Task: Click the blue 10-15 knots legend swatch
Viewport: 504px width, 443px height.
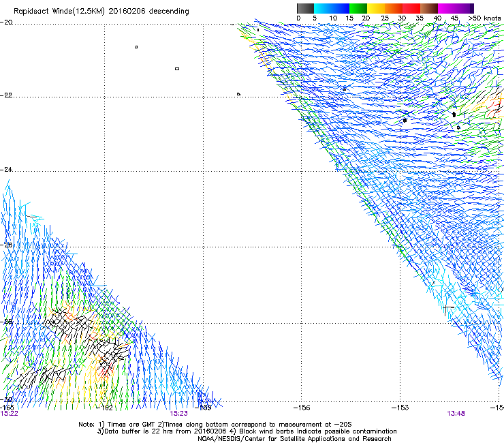Action: pos(341,8)
